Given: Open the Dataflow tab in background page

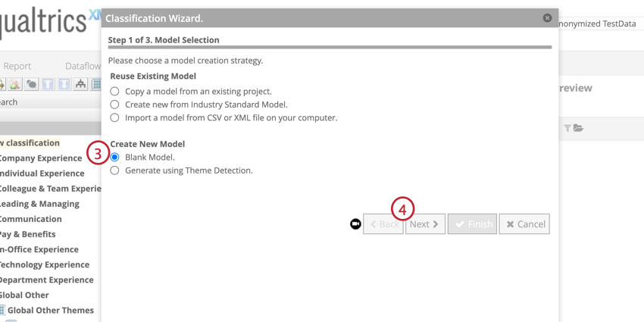Looking at the screenshot, I should click(x=83, y=66).
